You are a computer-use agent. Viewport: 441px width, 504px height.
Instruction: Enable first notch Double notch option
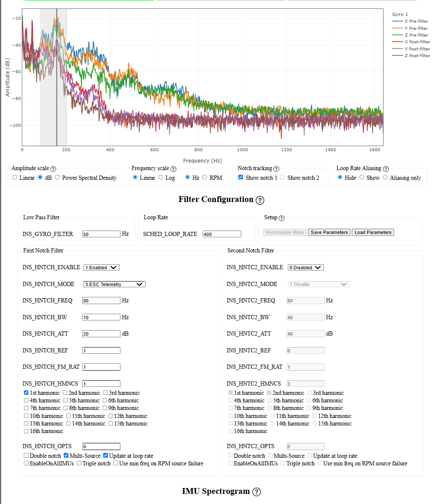click(x=26, y=455)
